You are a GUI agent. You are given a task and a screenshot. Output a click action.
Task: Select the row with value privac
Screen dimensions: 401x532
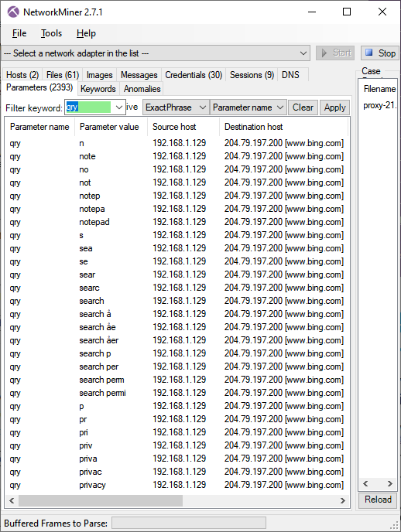click(x=177, y=472)
